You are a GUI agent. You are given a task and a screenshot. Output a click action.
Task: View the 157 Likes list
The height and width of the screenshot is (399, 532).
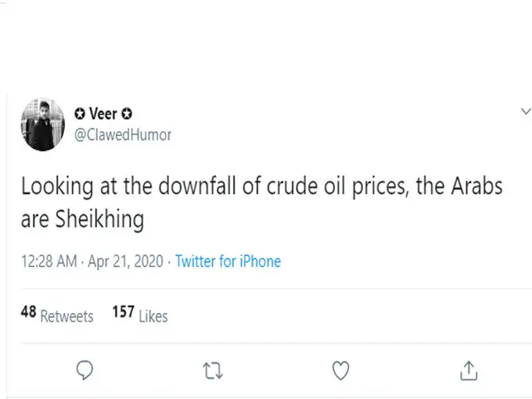point(140,314)
